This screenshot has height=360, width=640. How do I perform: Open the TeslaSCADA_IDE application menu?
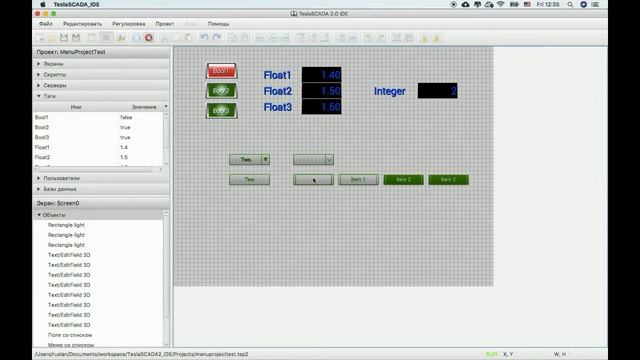pos(76,4)
